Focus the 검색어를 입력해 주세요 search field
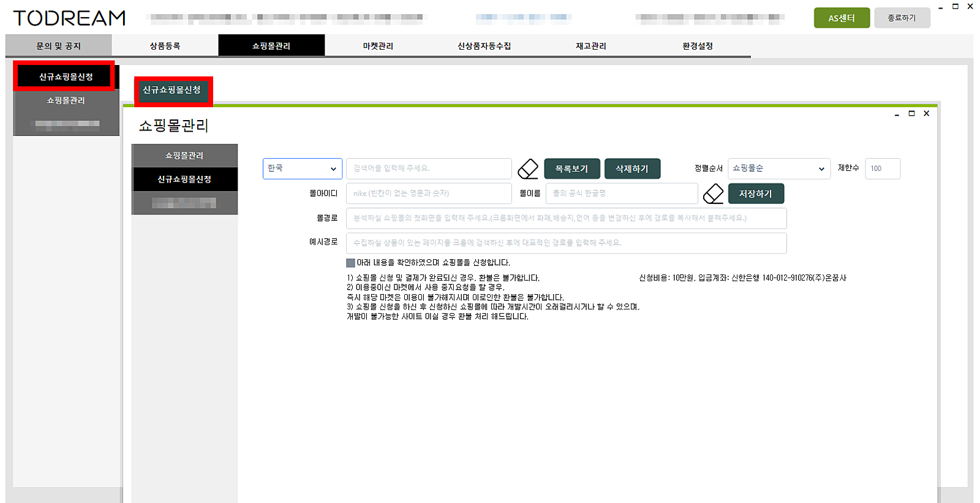980x503 pixels. 429,168
